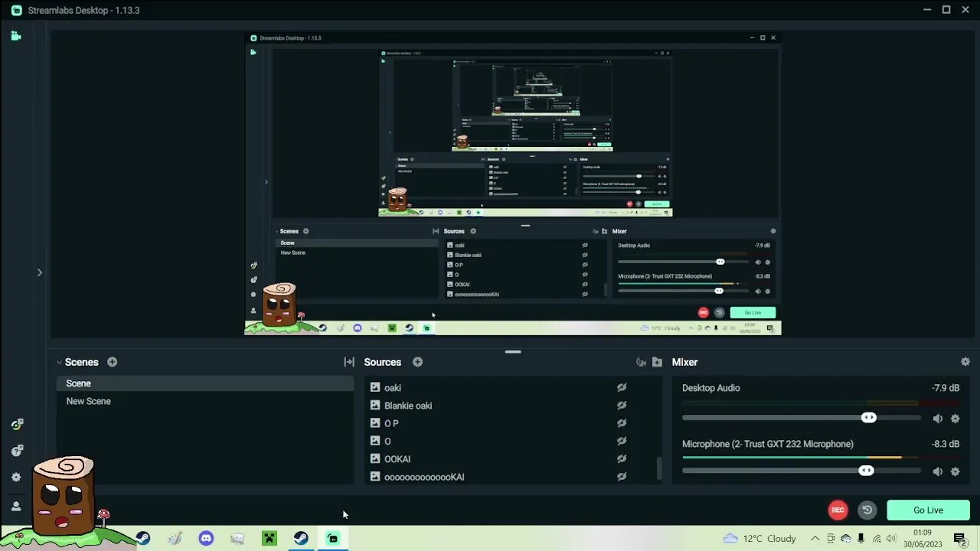This screenshot has height=551, width=980.
Task: Click the scene transitions icon beside Sources
Action: coord(349,362)
